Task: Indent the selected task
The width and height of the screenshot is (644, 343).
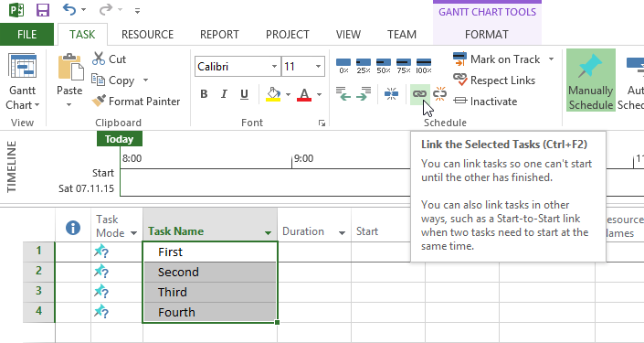Action: pyautogui.click(x=363, y=94)
